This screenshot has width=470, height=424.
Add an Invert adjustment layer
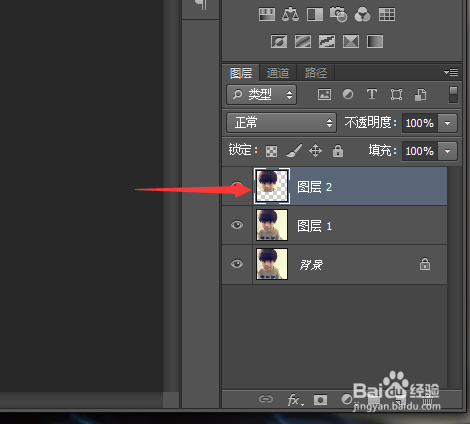(x=279, y=42)
